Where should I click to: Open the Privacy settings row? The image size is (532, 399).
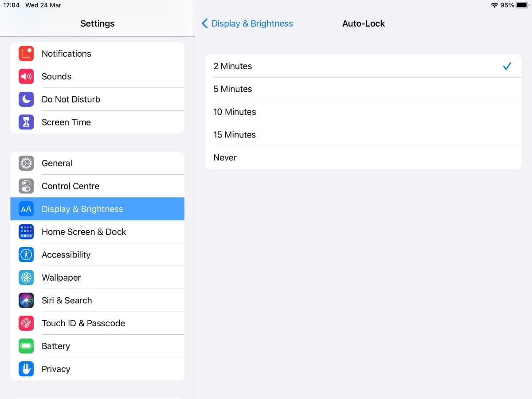97,369
